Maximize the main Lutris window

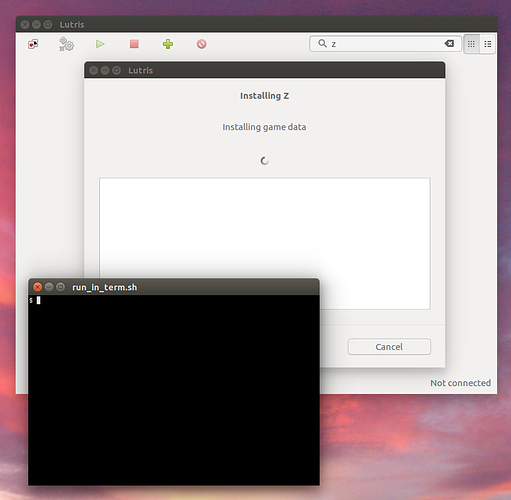pyautogui.click(x=48, y=24)
